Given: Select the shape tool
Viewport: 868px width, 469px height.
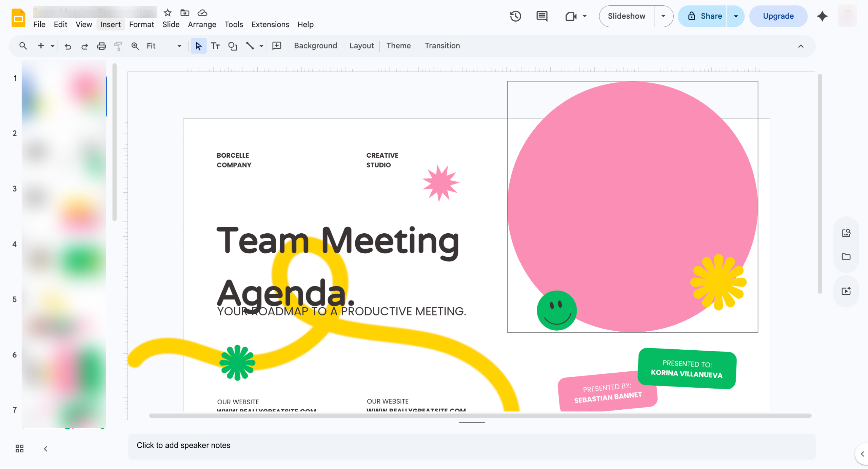Looking at the screenshot, I should tap(233, 46).
